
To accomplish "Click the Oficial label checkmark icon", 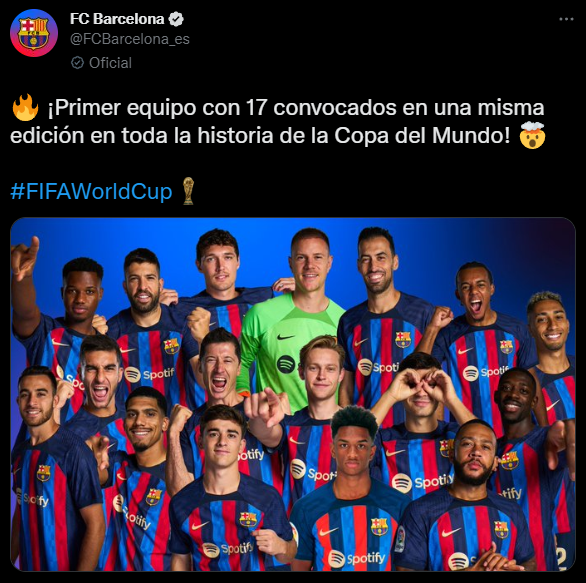I will coord(77,63).
